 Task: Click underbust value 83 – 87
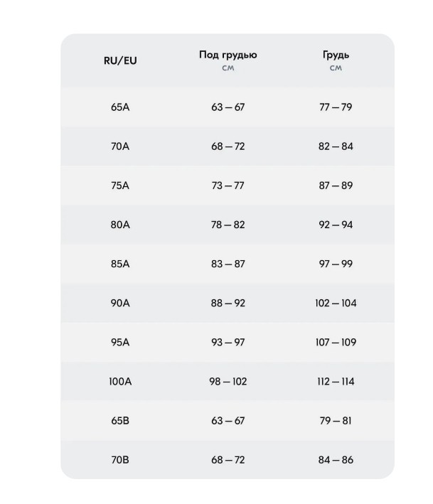pos(228,264)
